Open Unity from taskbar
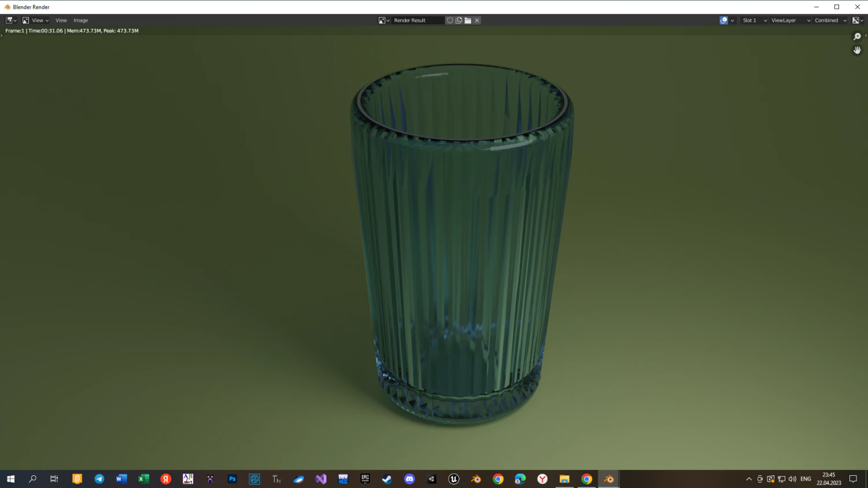Image resolution: width=868 pixels, height=488 pixels. click(432, 479)
